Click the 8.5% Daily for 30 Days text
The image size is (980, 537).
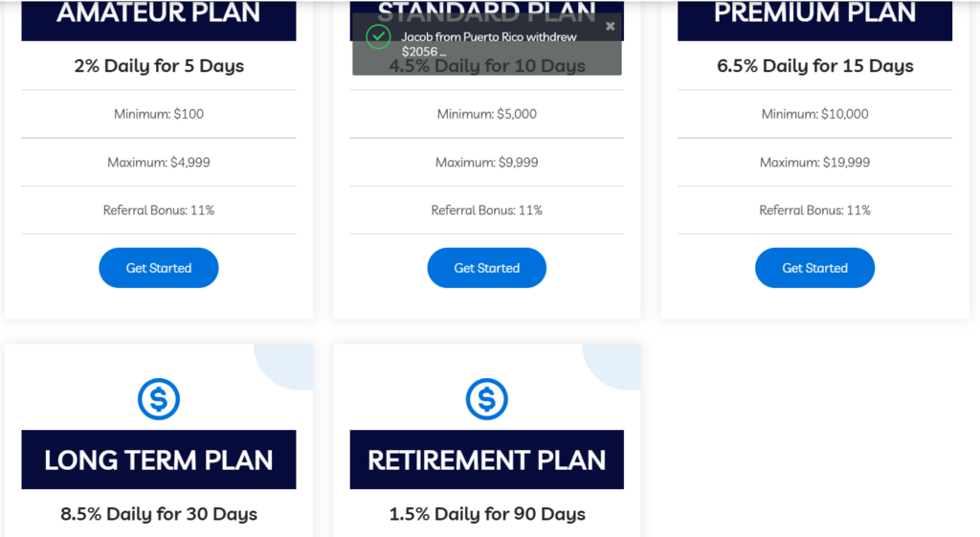pyautogui.click(x=159, y=514)
